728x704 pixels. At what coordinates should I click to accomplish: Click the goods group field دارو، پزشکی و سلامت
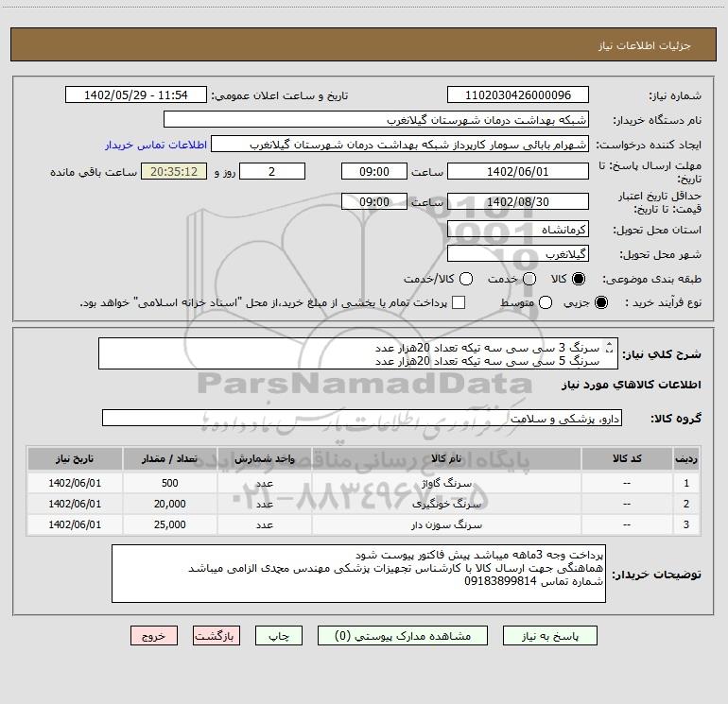pos(362,418)
